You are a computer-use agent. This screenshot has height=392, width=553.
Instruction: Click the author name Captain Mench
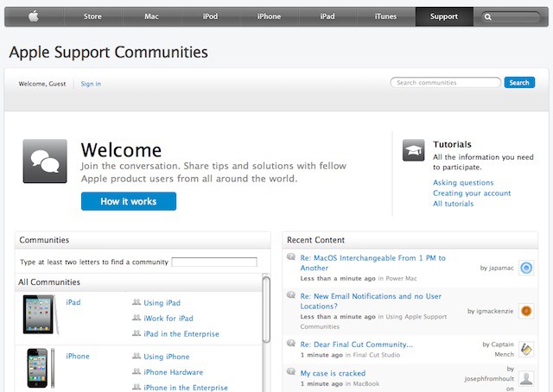502,350
